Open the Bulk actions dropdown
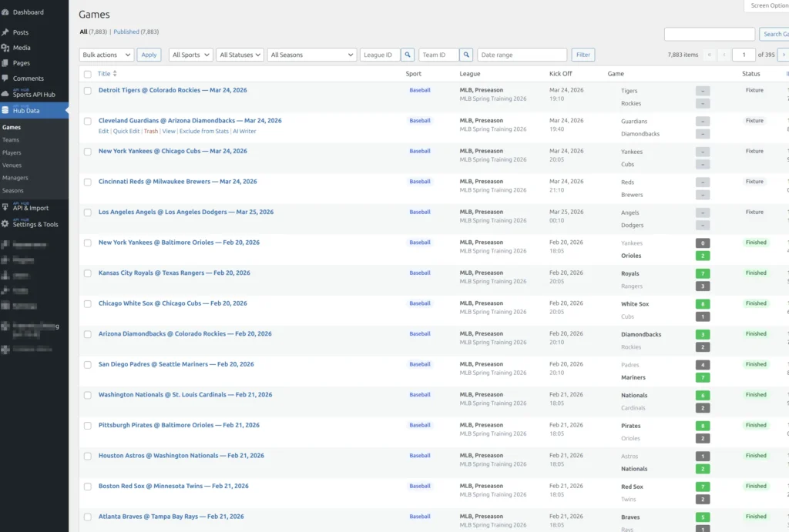The height and width of the screenshot is (532, 789). [x=106, y=55]
